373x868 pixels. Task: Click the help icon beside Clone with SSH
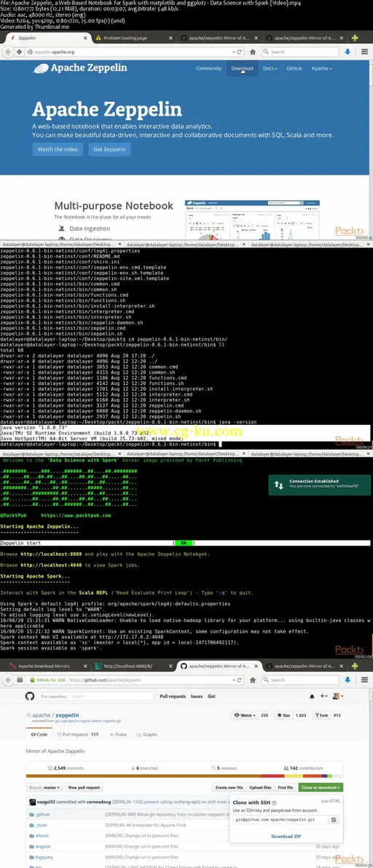click(x=275, y=803)
